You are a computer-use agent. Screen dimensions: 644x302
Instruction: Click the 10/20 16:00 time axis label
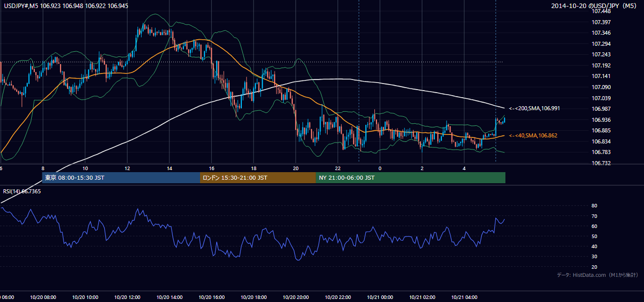(212, 297)
